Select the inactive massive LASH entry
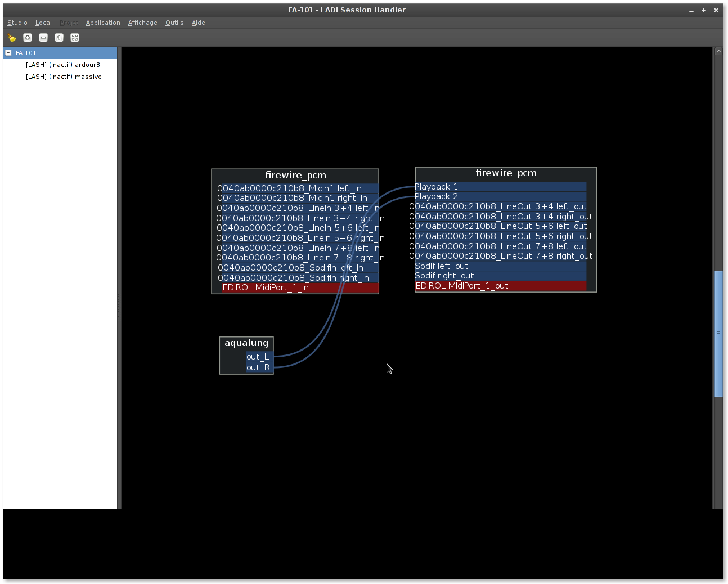The image size is (728, 584). coord(64,77)
